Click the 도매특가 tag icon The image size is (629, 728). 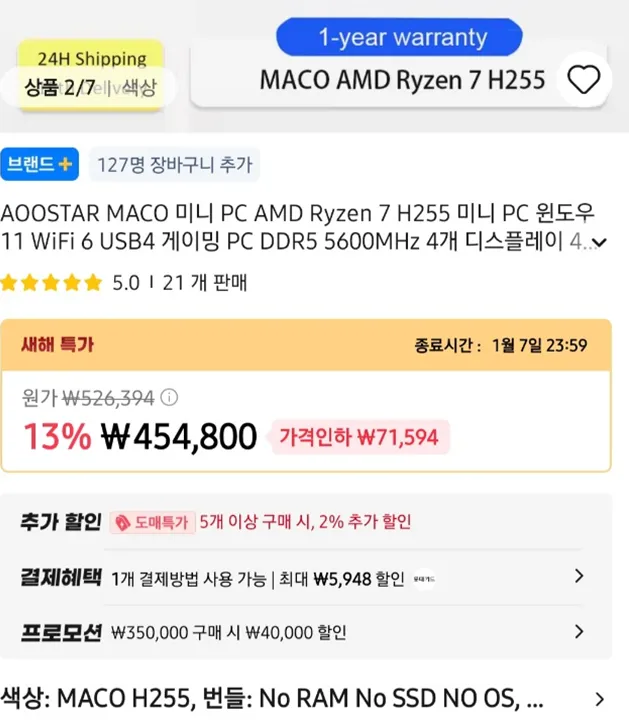pos(123,522)
